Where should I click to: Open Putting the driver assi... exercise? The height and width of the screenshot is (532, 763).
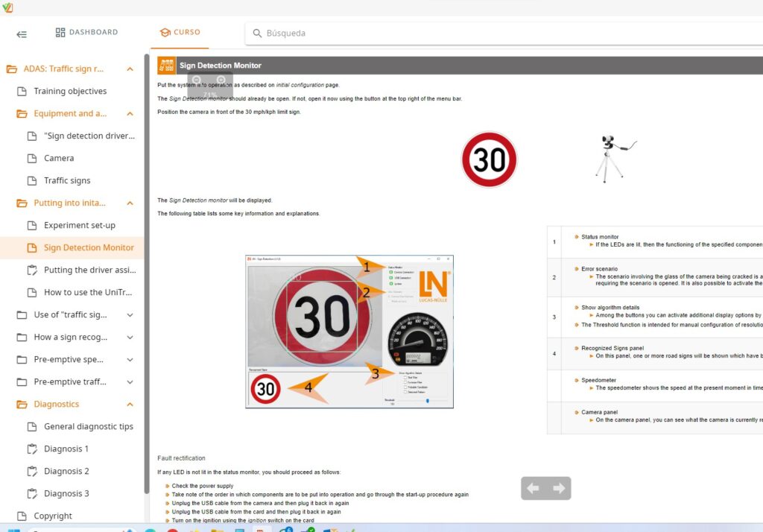click(x=90, y=270)
